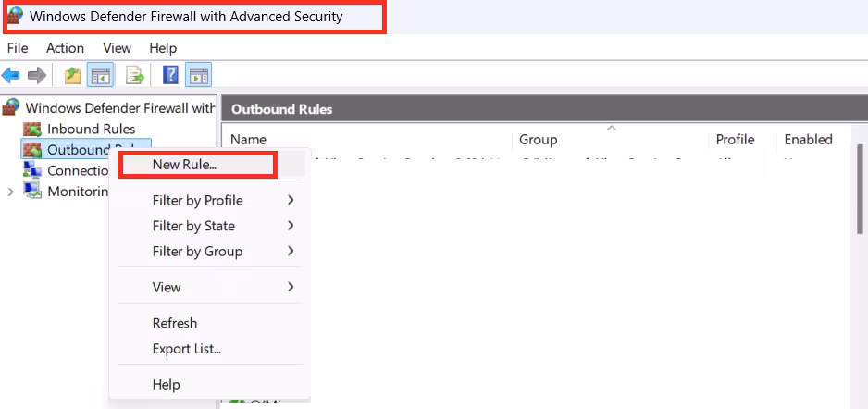
Task: Click the firewall icon in the title bar
Action: tap(15, 16)
